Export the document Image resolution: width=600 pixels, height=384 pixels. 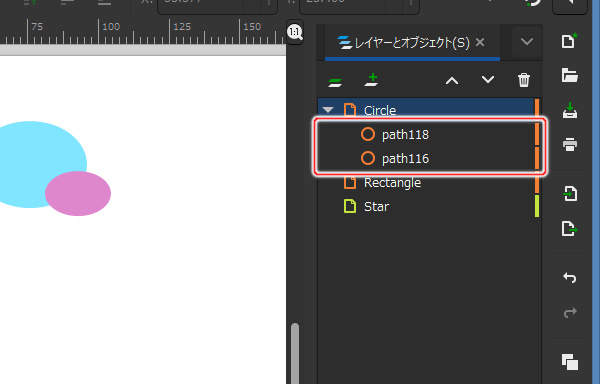coord(570,229)
